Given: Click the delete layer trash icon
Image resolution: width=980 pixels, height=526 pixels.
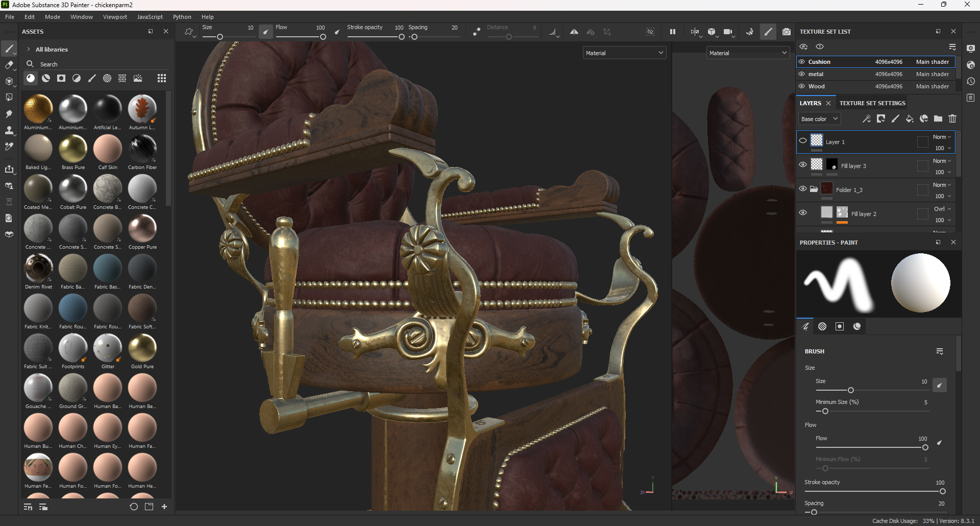Looking at the screenshot, I should pos(952,119).
